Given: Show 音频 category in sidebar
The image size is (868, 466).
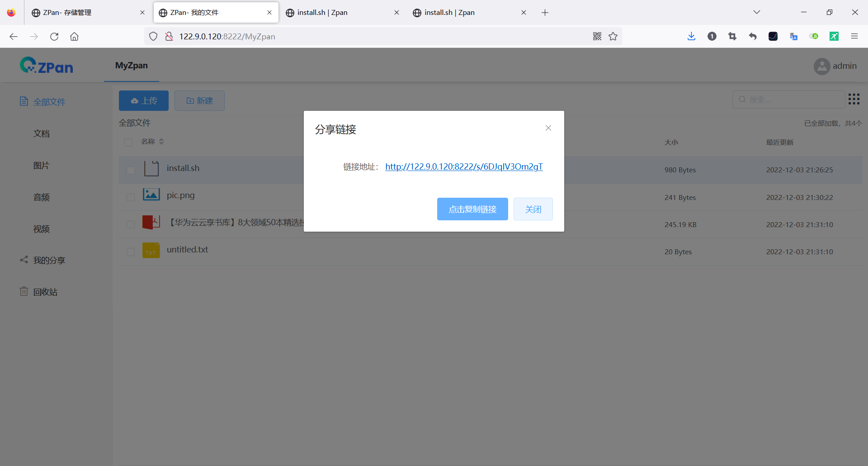Looking at the screenshot, I should 42,197.
